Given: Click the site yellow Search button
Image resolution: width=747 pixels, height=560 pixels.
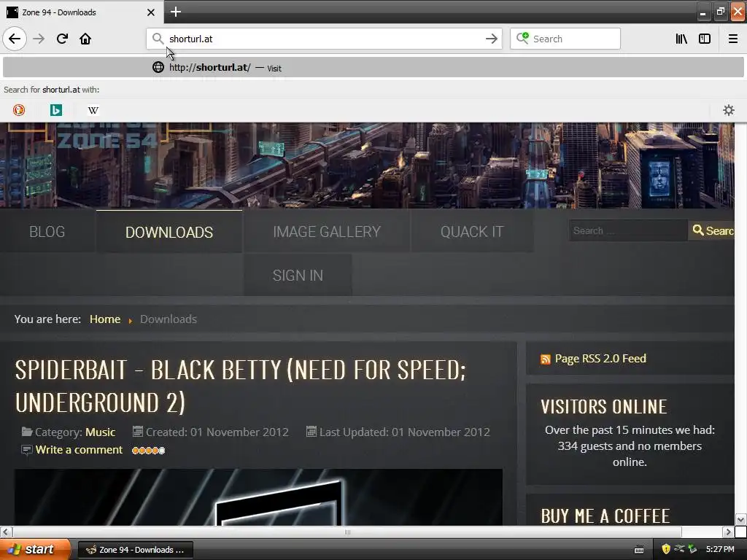Looking at the screenshot, I should coord(712,230).
